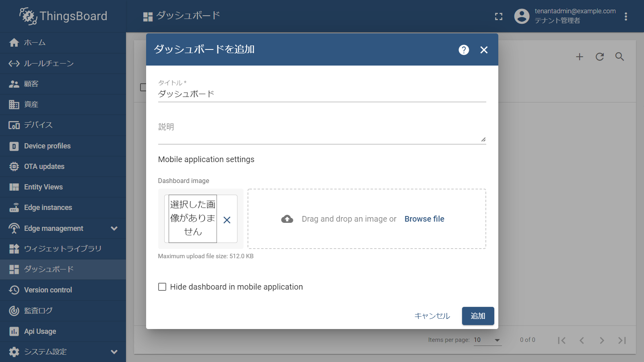Enable Hide dashboard in mobile application
The height and width of the screenshot is (362, 644).
(162, 287)
